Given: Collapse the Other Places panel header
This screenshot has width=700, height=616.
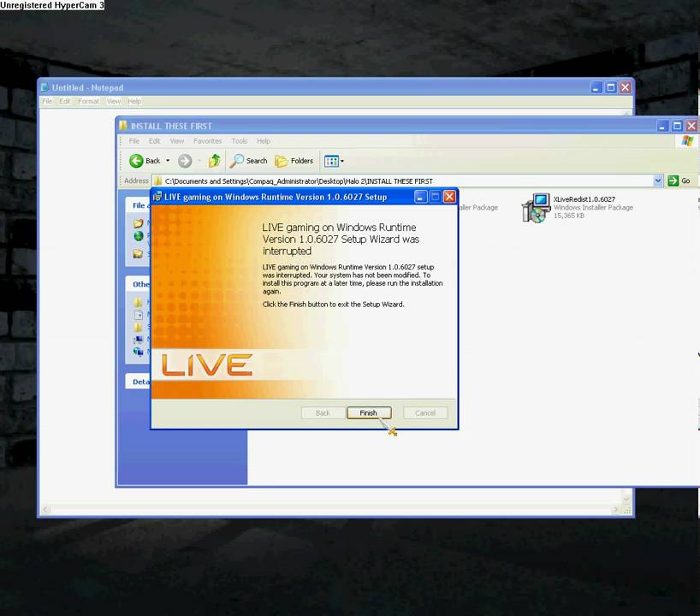Looking at the screenshot, I should tap(138, 284).
